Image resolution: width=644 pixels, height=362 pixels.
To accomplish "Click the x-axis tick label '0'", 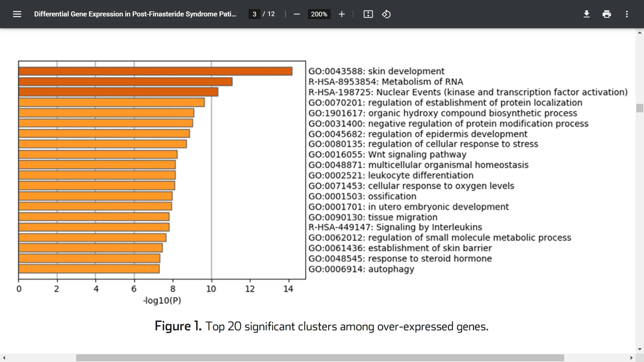I will pos(19,289).
